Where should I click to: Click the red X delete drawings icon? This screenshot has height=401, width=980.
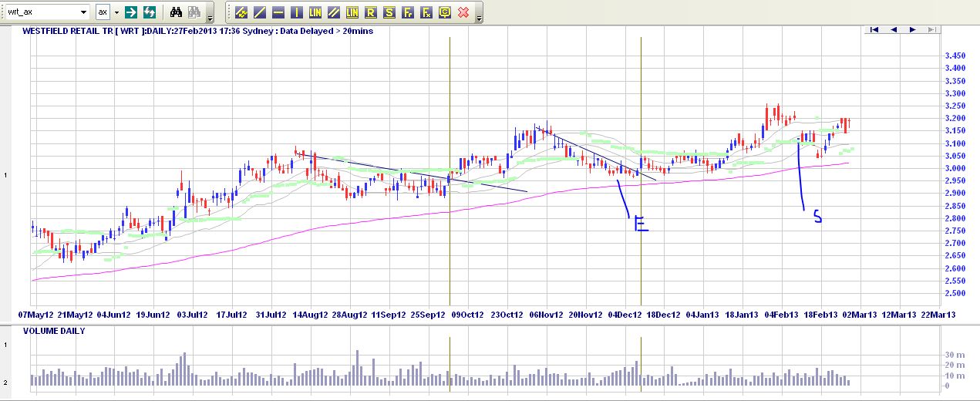point(463,12)
